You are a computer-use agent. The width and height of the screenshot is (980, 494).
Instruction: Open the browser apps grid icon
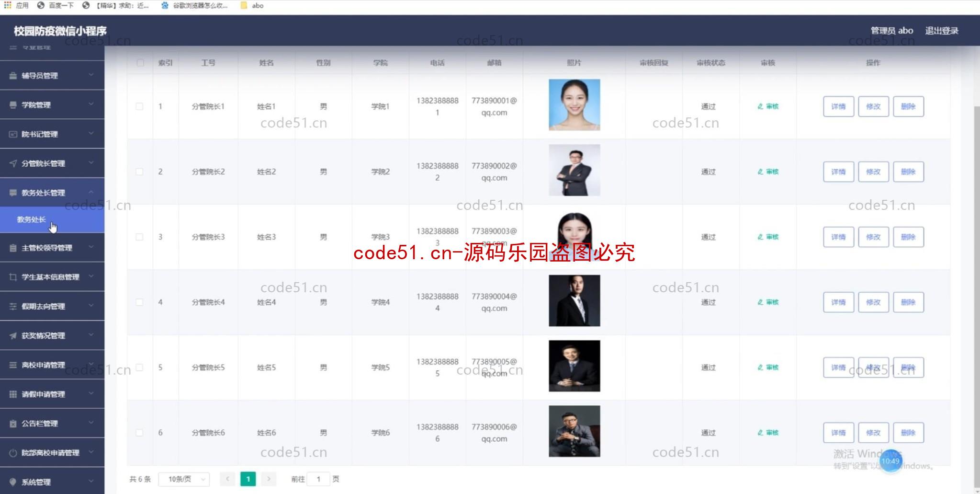coord(8,5)
